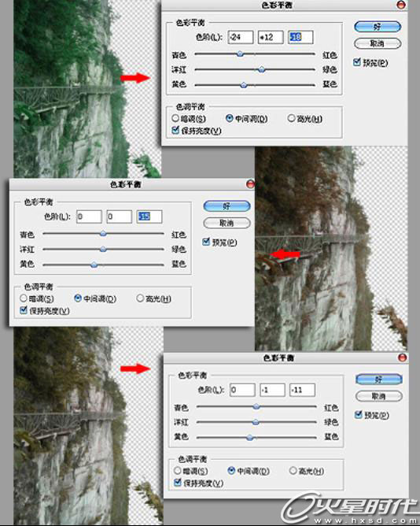Screen dimensions: 420x526
Task: Toggle 保持亮度 checkbox in the 0 0 -13 dialog
Action: [24, 310]
